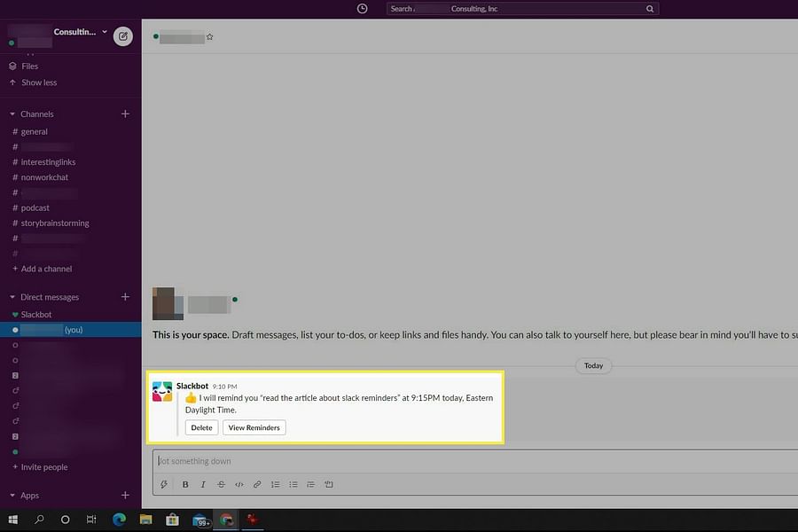Screen dimensions: 798x532
Task: Start a bulleted list in composer
Action: (x=293, y=484)
